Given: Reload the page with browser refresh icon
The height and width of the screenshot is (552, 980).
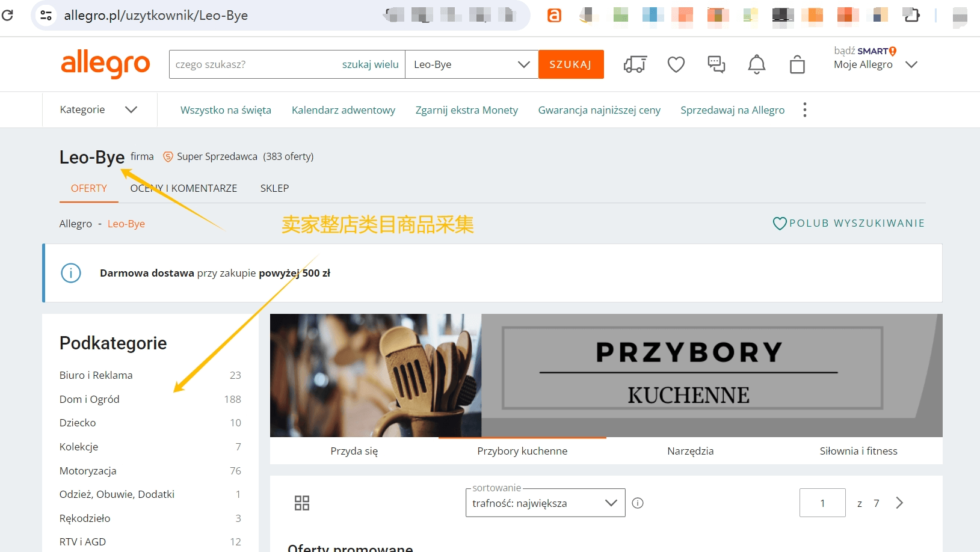Looking at the screenshot, I should click(x=8, y=14).
